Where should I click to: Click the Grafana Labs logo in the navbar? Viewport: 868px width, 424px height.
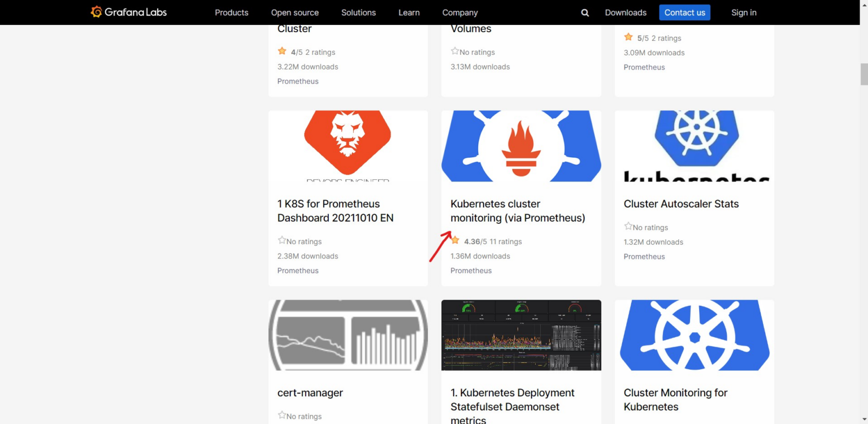128,12
